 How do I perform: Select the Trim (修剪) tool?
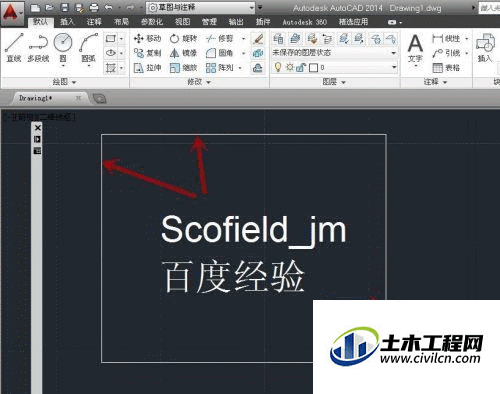219,39
